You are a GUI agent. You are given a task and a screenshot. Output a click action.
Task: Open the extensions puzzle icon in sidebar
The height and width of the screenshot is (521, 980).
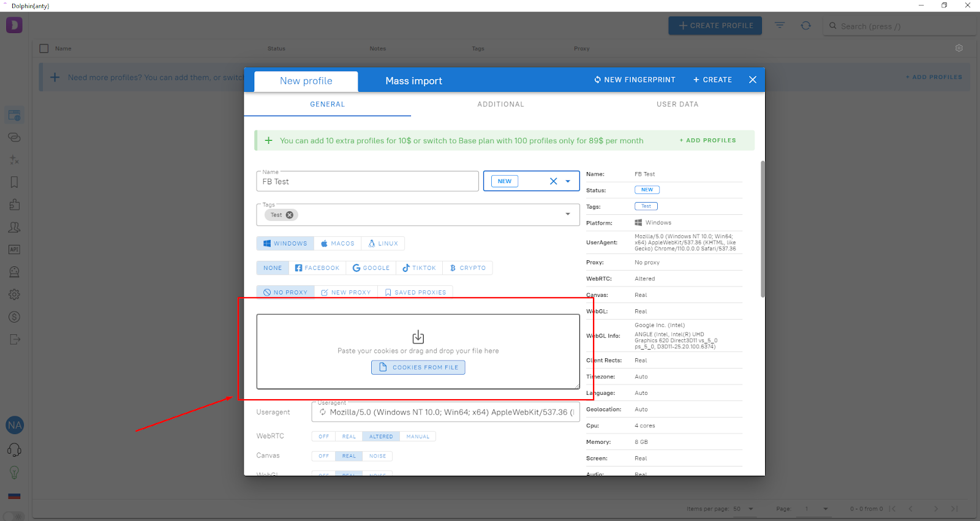(x=14, y=204)
